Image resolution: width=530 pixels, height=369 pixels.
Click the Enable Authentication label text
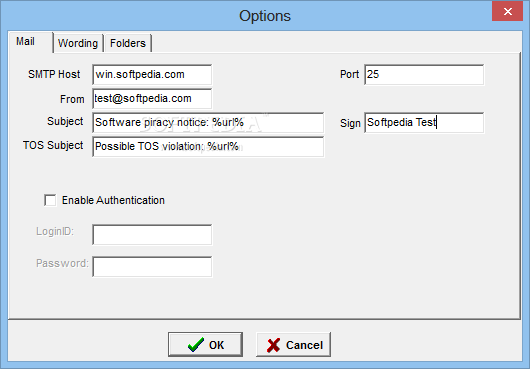tap(113, 200)
